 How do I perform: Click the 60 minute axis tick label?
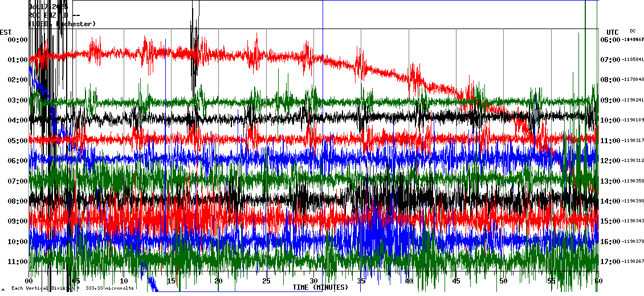tap(597, 281)
